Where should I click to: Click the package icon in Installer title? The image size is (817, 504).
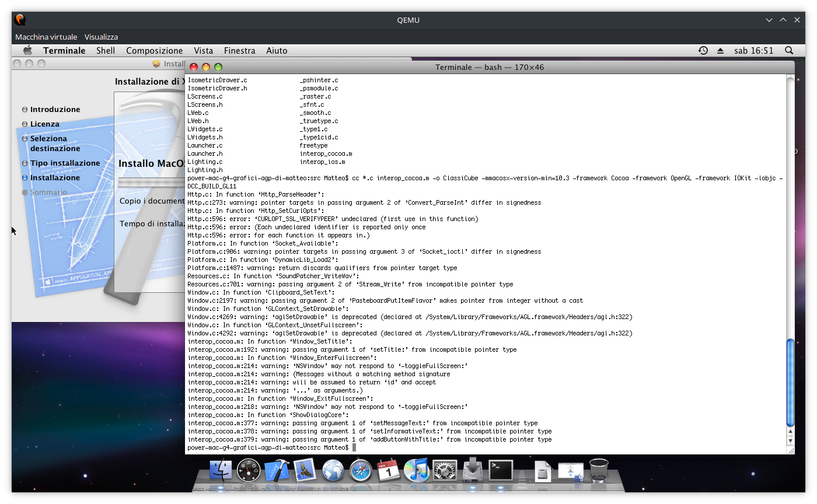coord(156,64)
